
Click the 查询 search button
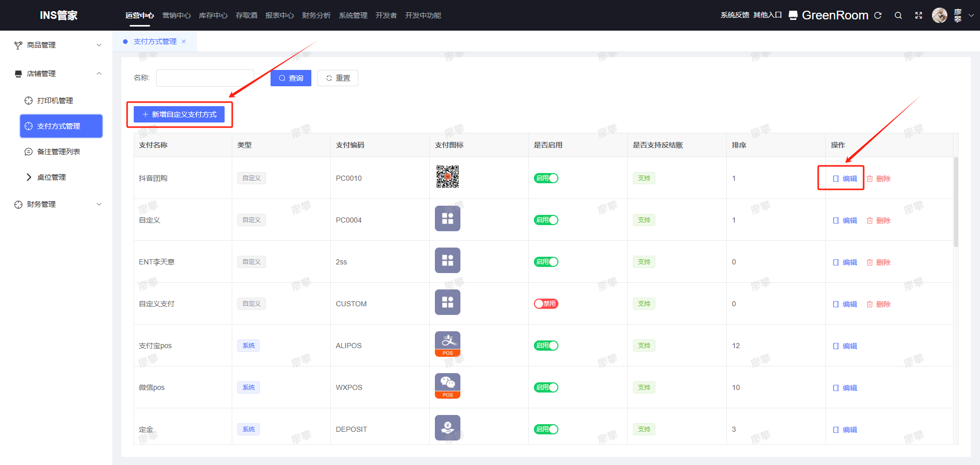tap(291, 78)
